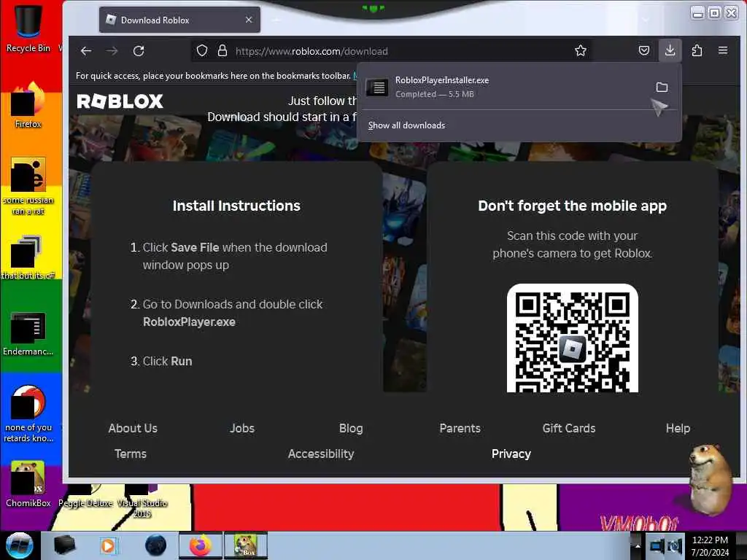The image size is (747, 560).
Task: Bookmark this page with the star icon
Action: coord(580,51)
